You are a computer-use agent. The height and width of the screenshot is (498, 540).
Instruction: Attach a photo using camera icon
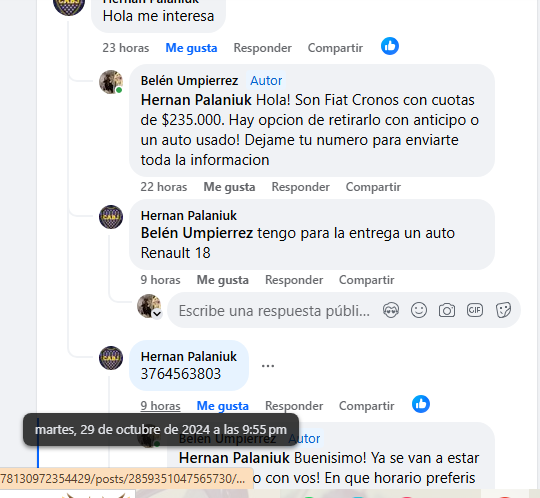click(447, 310)
